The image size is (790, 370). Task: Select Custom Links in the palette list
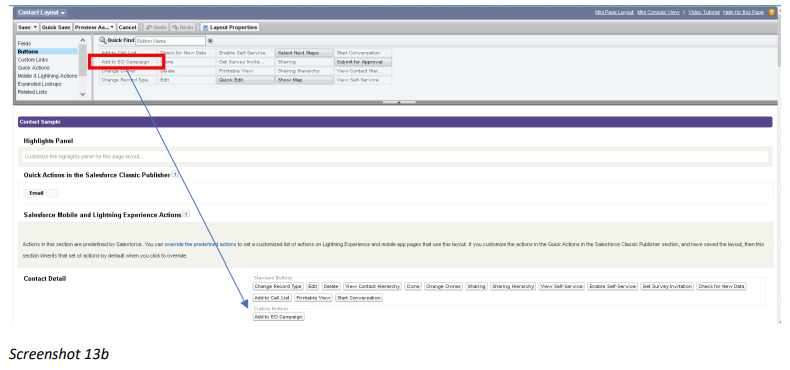pyautogui.click(x=33, y=59)
